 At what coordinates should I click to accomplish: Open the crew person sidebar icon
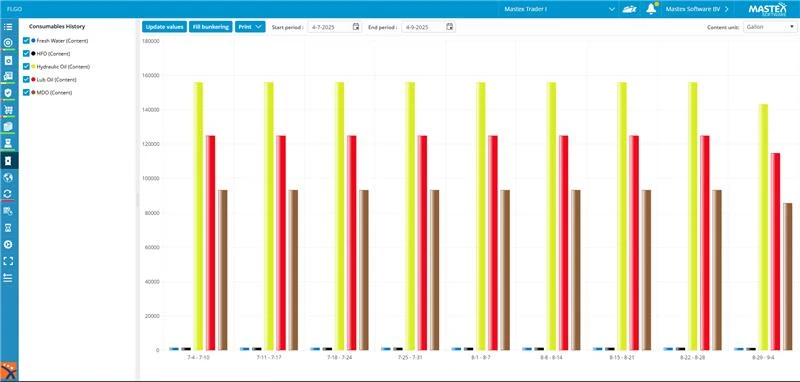[x=8, y=143]
